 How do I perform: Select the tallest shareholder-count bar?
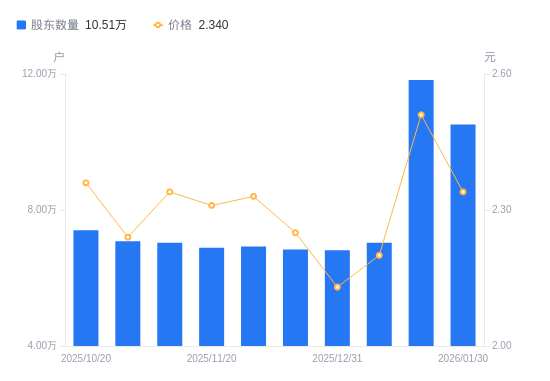pos(421,213)
